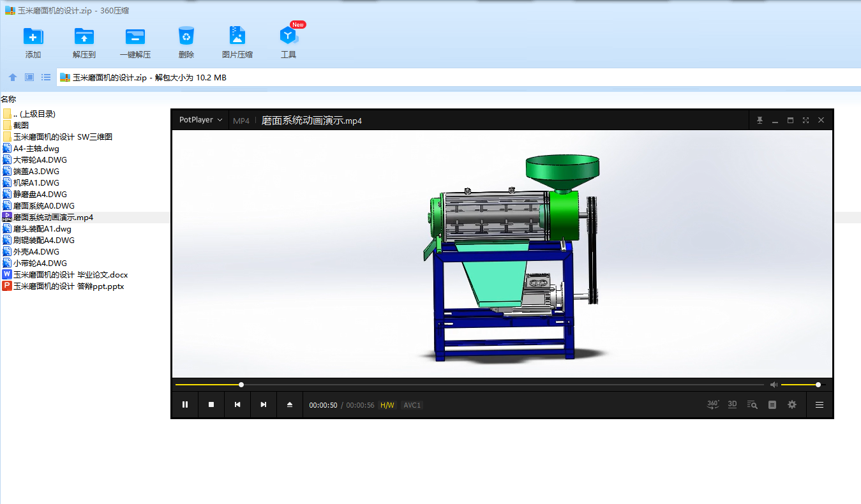Click the PotPlayer video title 磨面系统动画演示.mp4

[x=312, y=121]
